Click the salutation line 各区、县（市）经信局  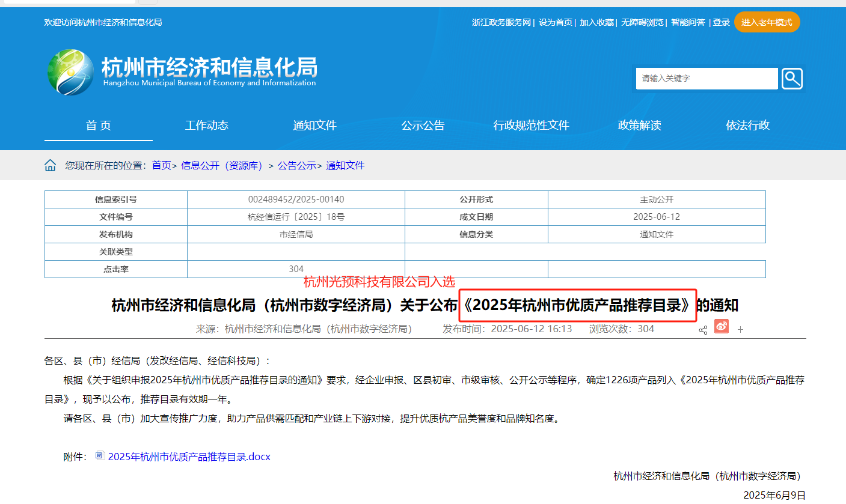[158, 361]
